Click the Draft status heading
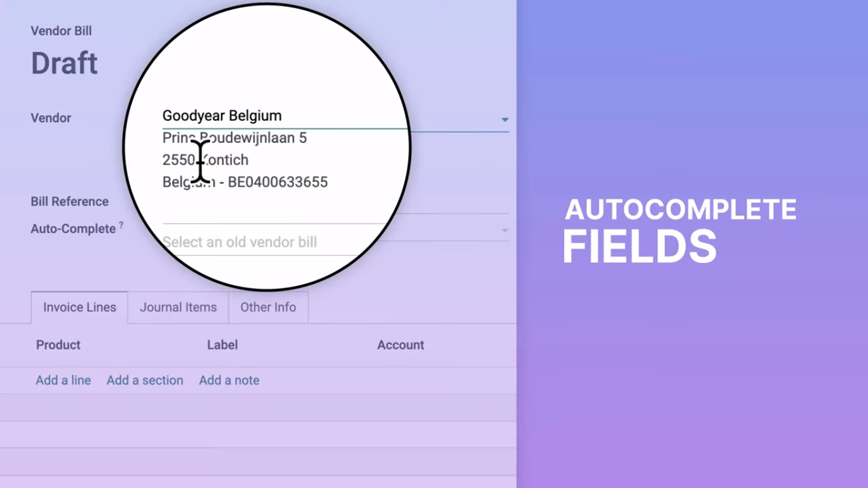 tap(64, 64)
